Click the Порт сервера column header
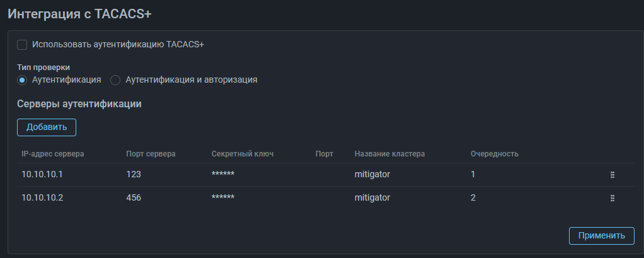Viewport: 644px width, 258px height. click(x=151, y=153)
